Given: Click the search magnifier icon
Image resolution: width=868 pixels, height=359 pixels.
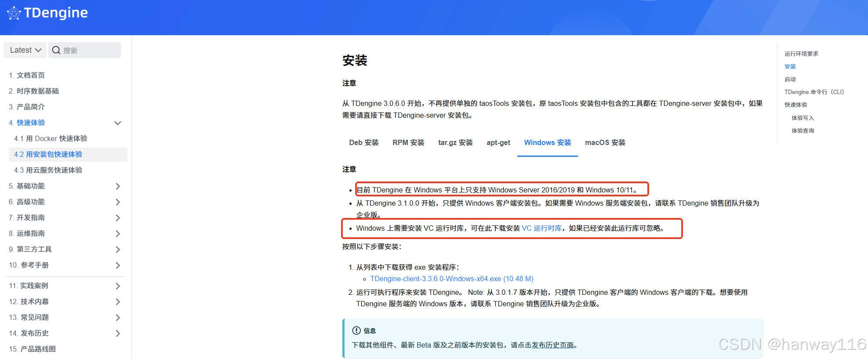Looking at the screenshot, I should (56, 50).
